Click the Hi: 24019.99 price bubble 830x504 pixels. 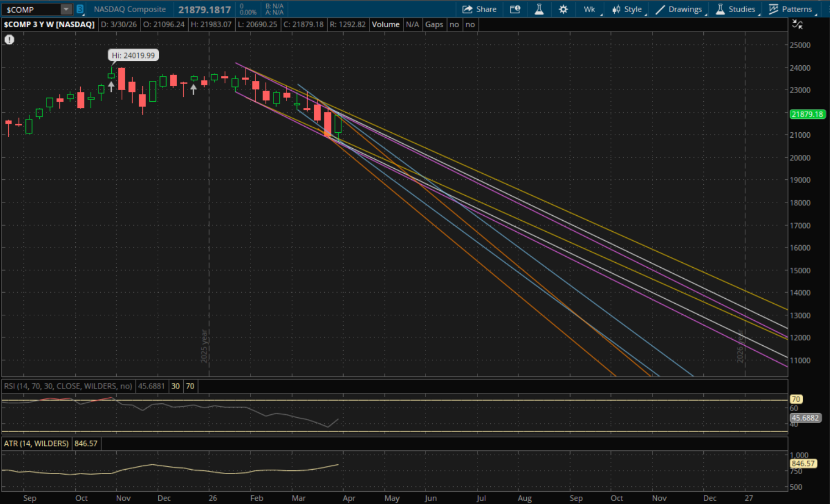point(133,55)
